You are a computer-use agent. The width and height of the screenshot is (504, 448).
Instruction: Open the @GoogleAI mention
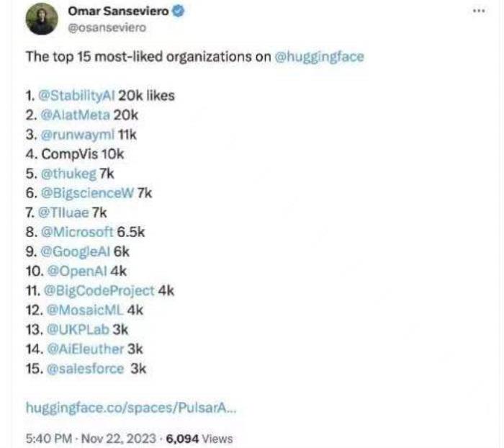pos(76,252)
